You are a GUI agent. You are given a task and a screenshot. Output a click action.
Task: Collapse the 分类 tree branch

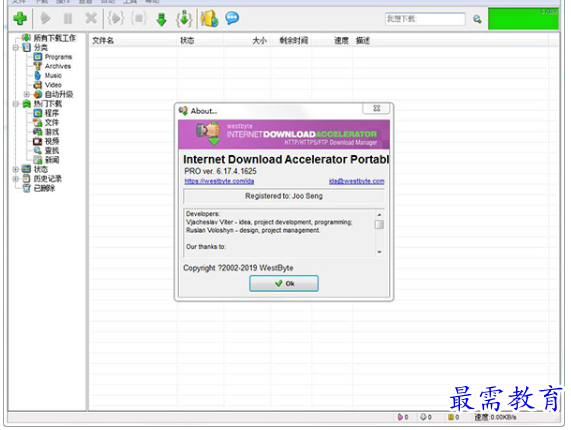click(x=16, y=47)
